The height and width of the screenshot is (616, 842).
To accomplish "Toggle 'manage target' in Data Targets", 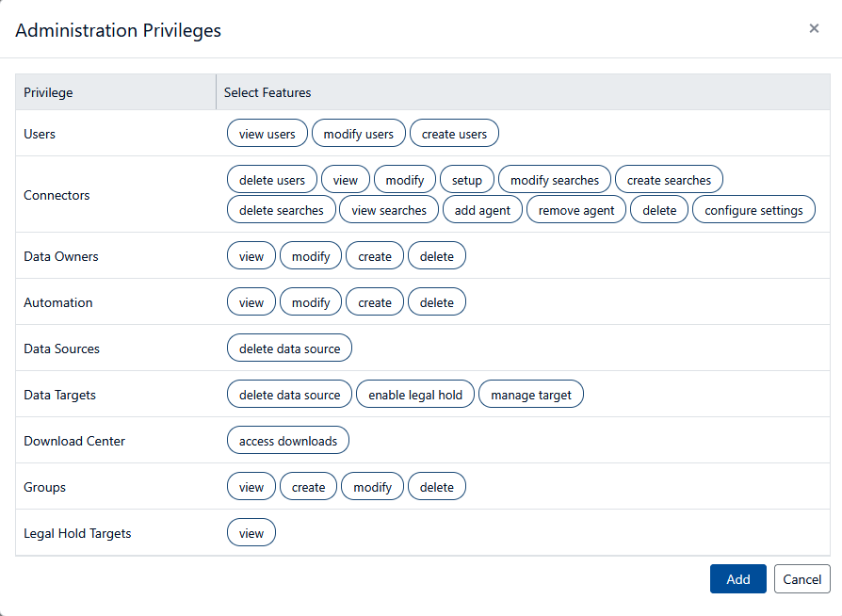I will (x=531, y=395).
